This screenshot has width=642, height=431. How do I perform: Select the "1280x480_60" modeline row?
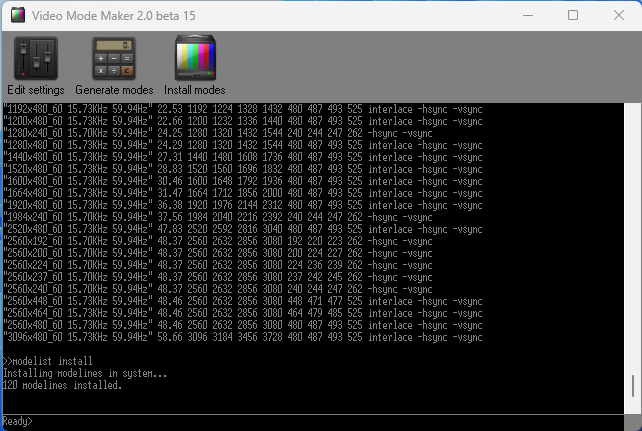(x=243, y=145)
